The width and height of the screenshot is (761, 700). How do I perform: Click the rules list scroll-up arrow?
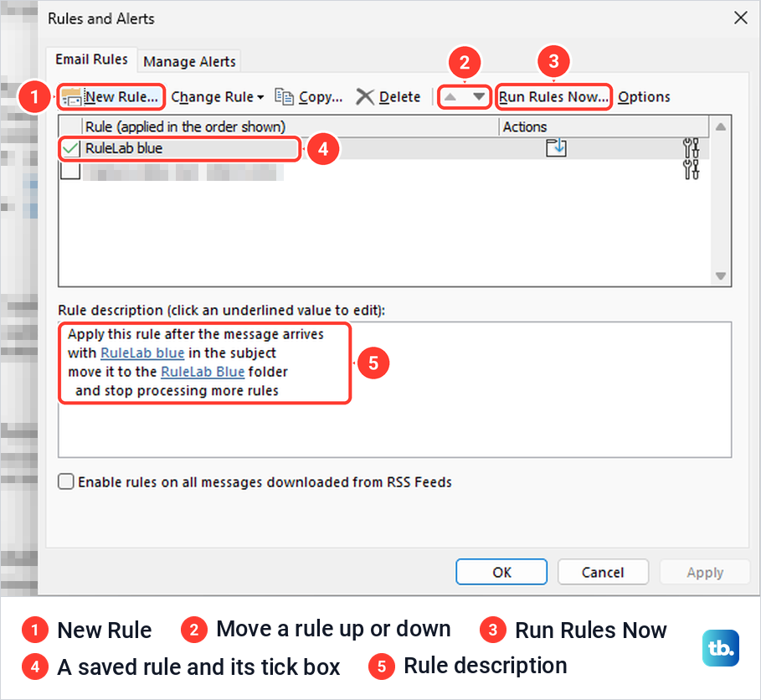(x=721, y=126)
